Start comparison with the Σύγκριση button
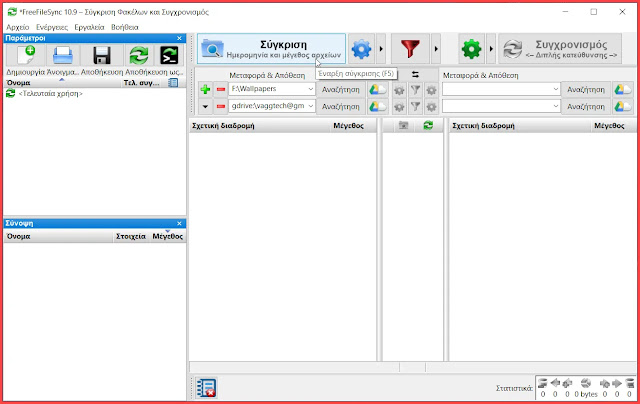The height and width of the screenshot is (404, 640). pyautogui.click(x=271, y=49)
